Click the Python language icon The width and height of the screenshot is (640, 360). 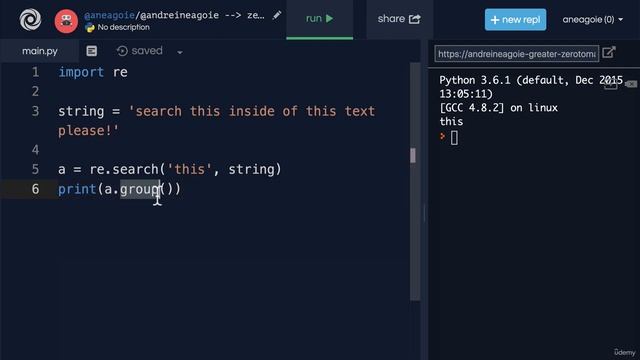(x=90, y=28)
